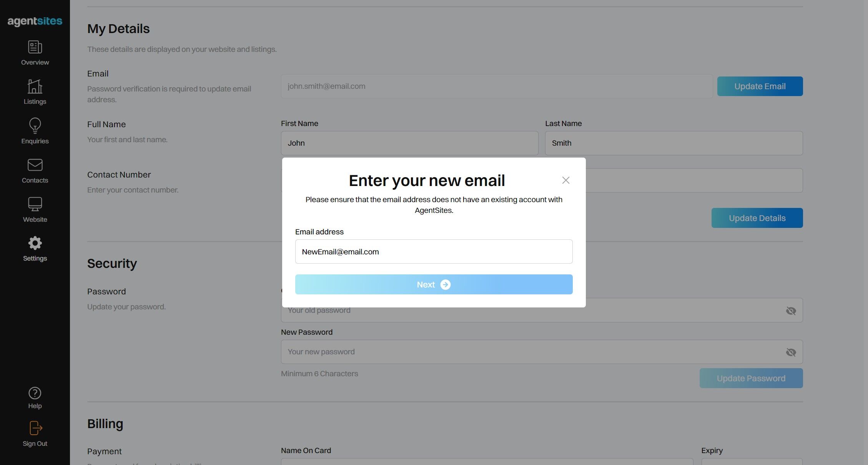The width and height of the screenshot is (868, 465).
Task: Toggle old password visibility eye
Action: click(x=791, y=311)
